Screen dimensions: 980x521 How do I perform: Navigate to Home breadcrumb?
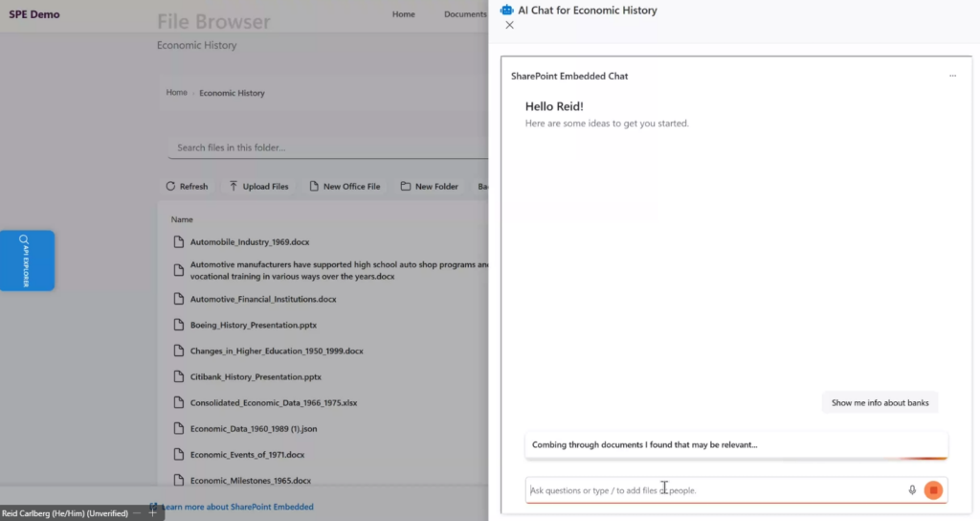tap(176, 92)
